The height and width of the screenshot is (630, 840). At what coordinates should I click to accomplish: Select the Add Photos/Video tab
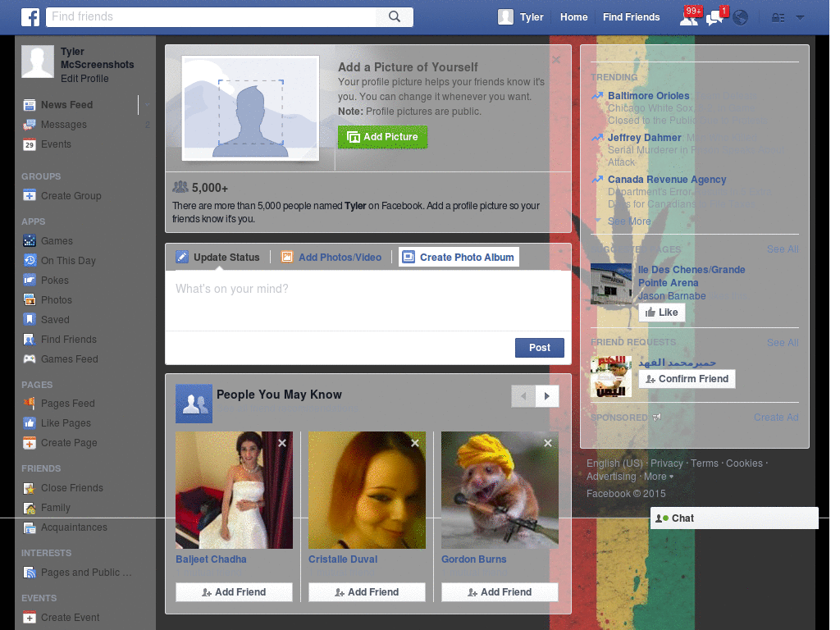click(331, 257)
